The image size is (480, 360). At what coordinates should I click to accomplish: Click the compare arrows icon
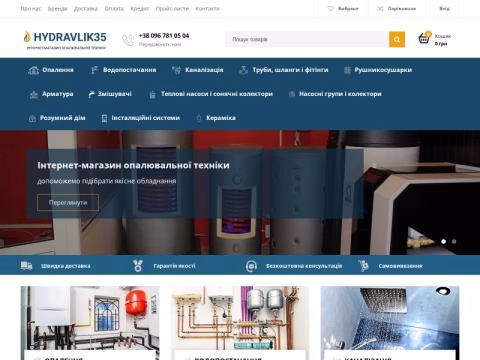pos(380,9)
